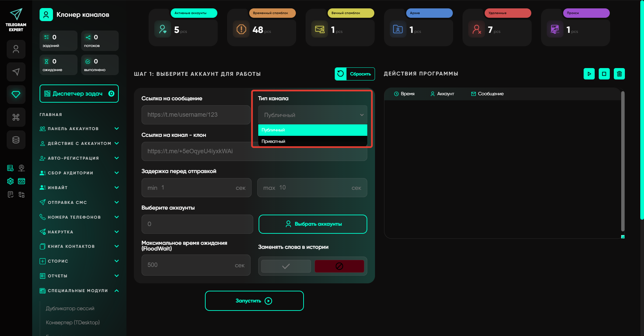Viewport: 644px width, 336px height.
Task: Select the Приватный channel type option
Action: [312, 141]
